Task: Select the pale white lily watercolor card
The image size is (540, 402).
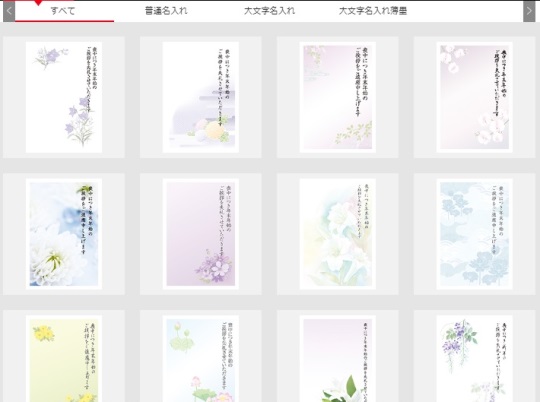Action: (x=338, y=234)
